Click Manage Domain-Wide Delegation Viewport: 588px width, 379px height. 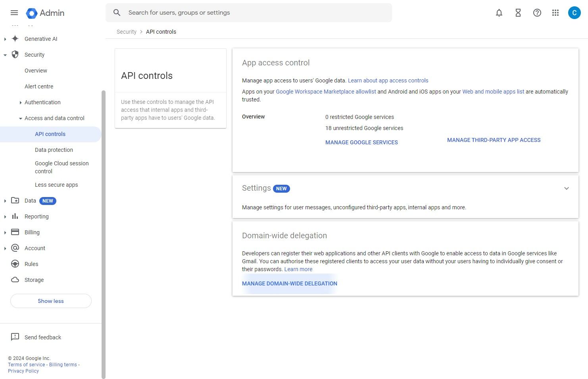[x=290, y=283]
